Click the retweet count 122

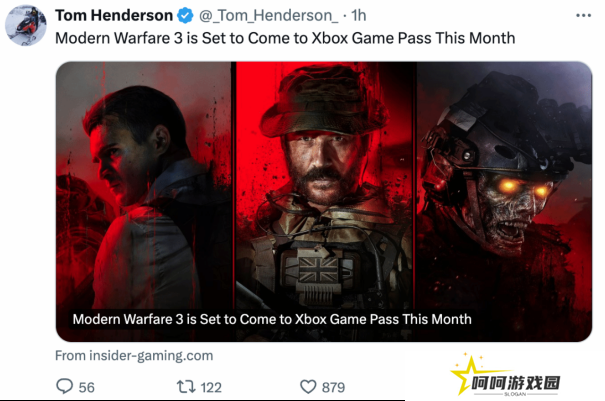click(x=211, y=387)
